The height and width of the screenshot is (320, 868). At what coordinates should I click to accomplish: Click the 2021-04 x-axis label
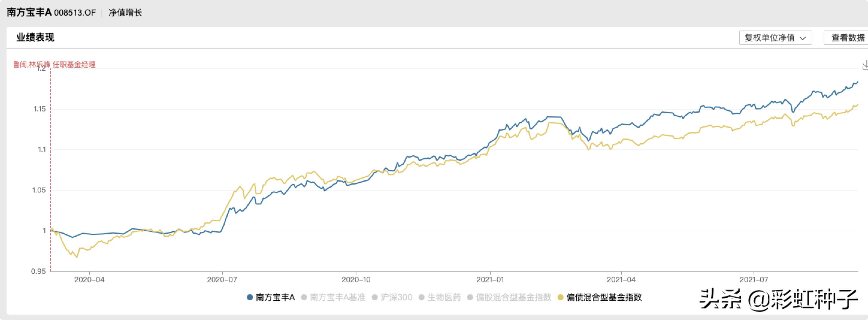coord(621,280)
